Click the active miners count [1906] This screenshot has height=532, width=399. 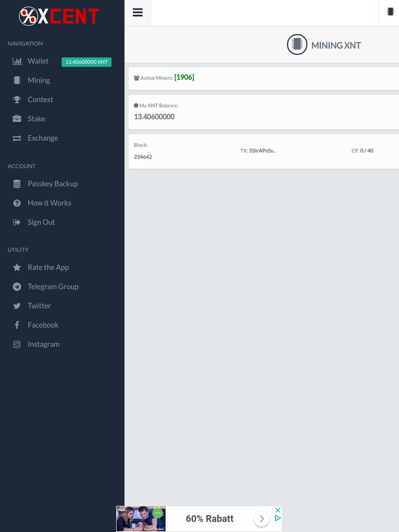click(185, 77)
